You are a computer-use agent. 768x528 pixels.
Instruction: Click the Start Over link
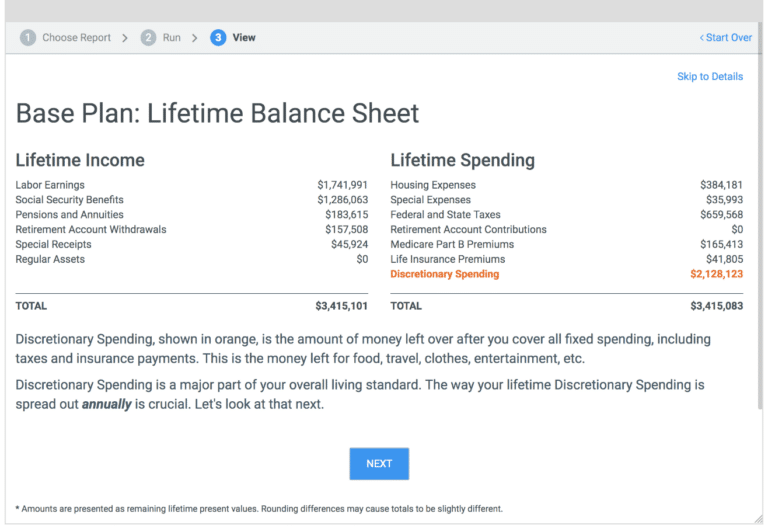click(x=726, y=38)
